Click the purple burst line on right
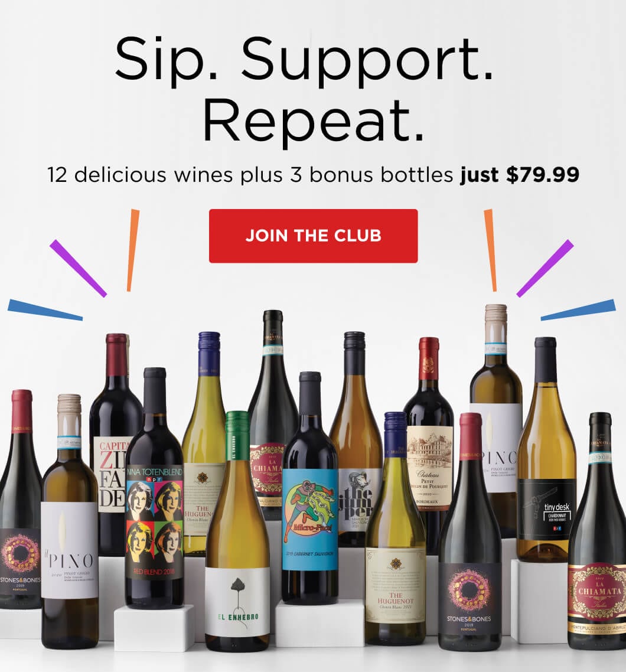The image size is (626, 672). (x=545, y=268)
